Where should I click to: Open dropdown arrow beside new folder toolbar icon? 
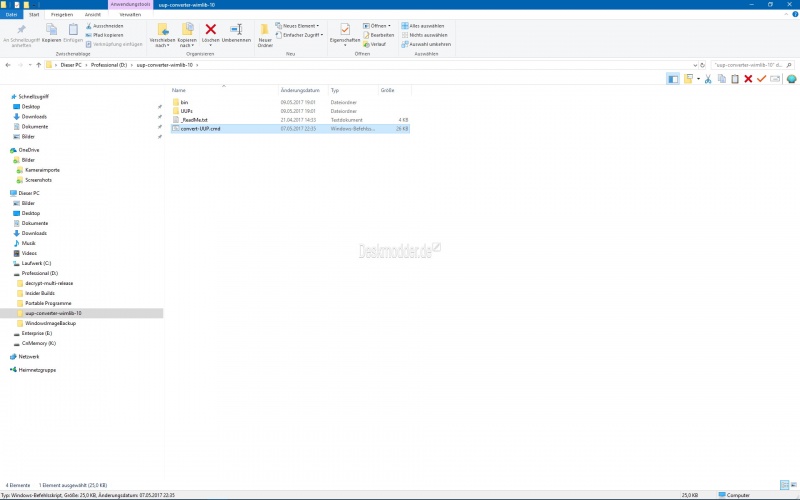pyautogui.click(x=698, y=79)
